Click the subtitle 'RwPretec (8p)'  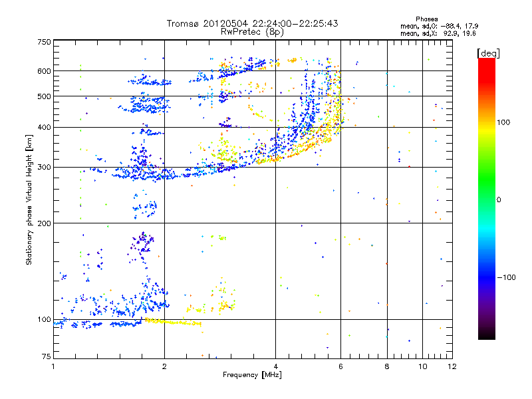252,32
